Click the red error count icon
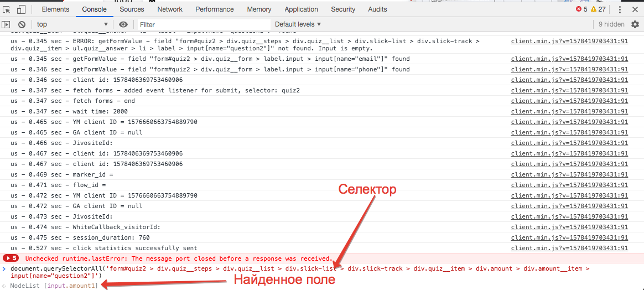 (x=579, y=9)
